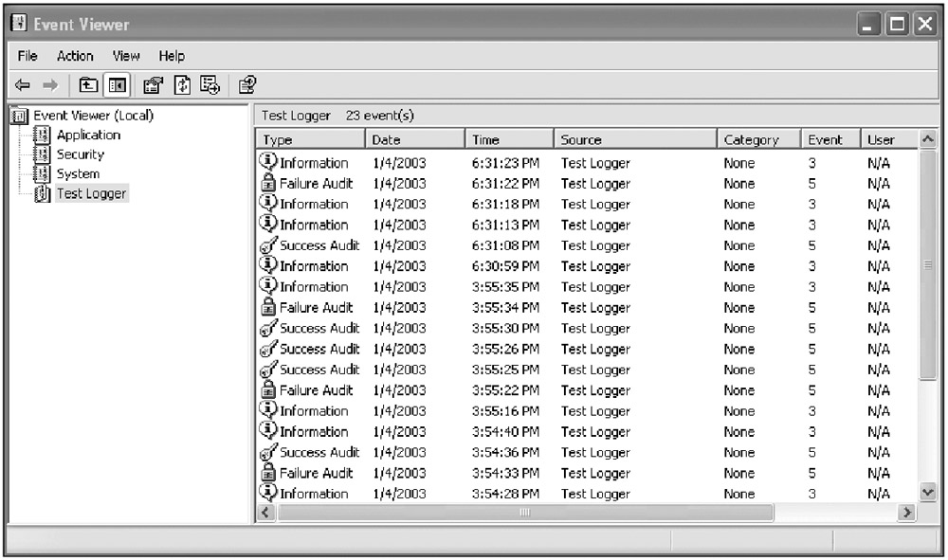Sort events by the Type column header
This screenshot has height=560, width=948.
click(x=309, y=139)
